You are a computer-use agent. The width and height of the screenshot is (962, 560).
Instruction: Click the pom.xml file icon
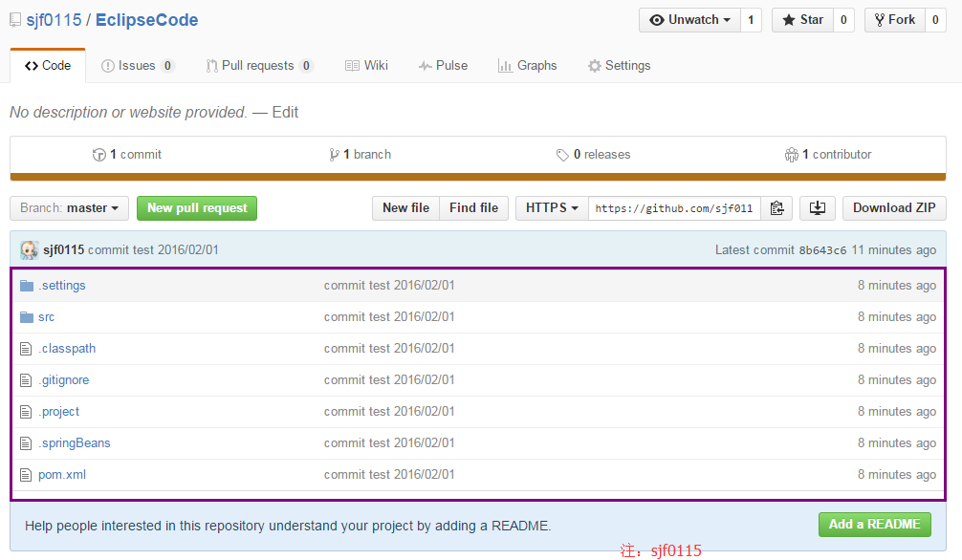[26, 475]
